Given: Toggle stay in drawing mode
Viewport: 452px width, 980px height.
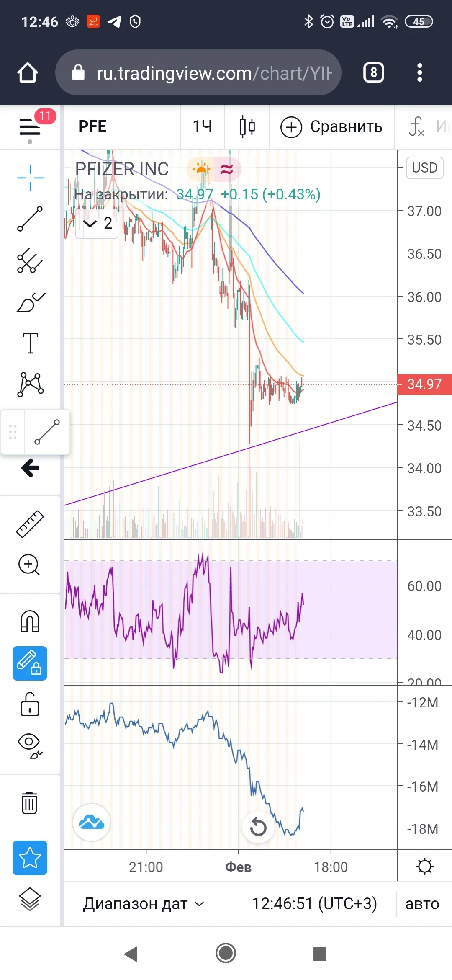Looking at the screenshot, I should click(x=30, y=663).
